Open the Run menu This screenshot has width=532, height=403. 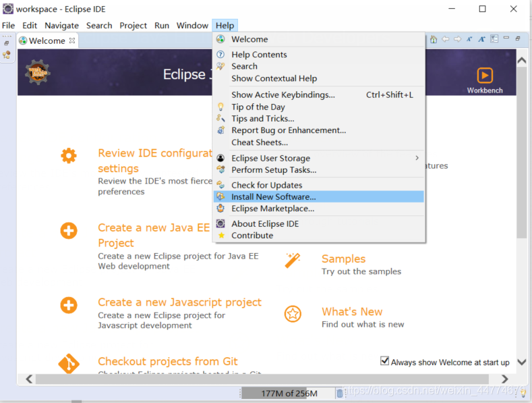coord(162,26)
